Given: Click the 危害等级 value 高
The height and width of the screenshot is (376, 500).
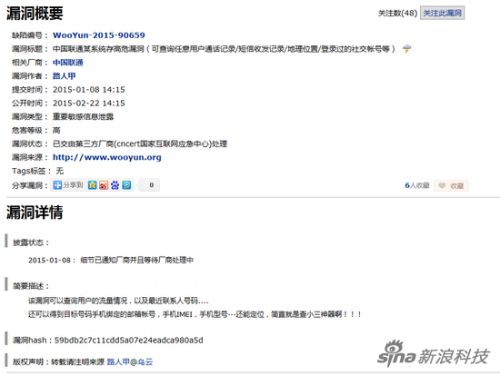Looking at the screenshot, I should pos(57,130).
